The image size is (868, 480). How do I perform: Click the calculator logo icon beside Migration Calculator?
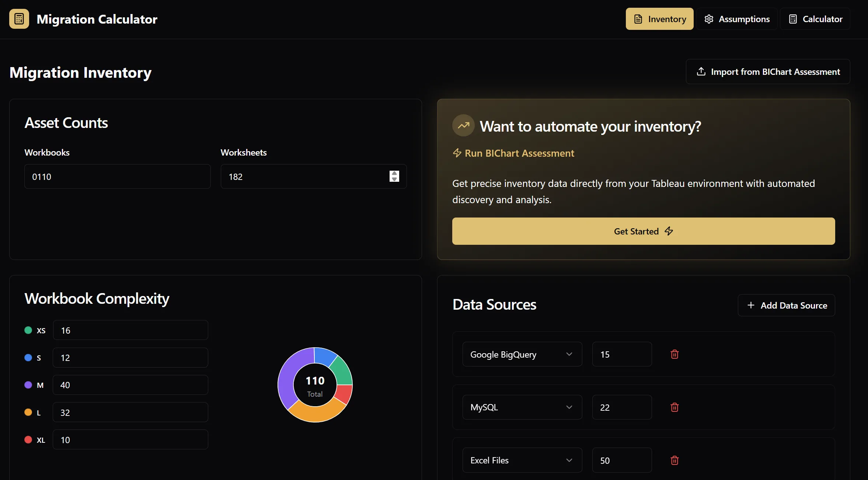pos(19,19)
